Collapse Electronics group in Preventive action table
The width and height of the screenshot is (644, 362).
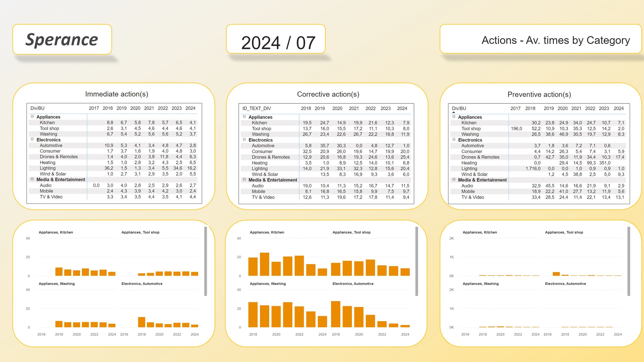[x=454, y=139]
